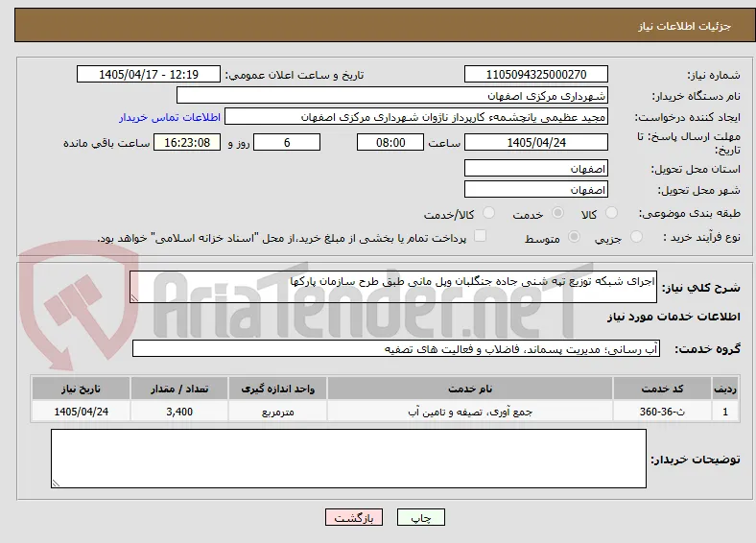Click the delivery province field اصفهان
The width and height of the screenshot is (756, 543).
(x=536, y=168)
